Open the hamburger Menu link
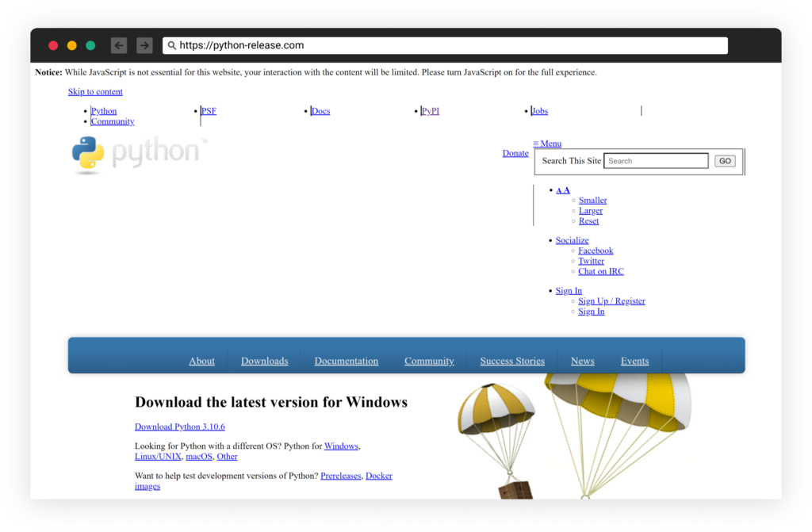The height and width of the screenshot is (532, 812). [547, 144]
